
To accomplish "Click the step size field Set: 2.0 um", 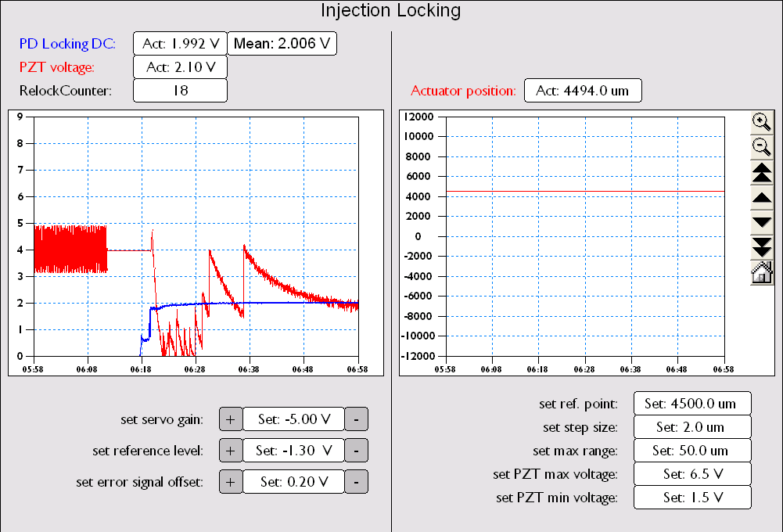I will click(x=692, y=427).
